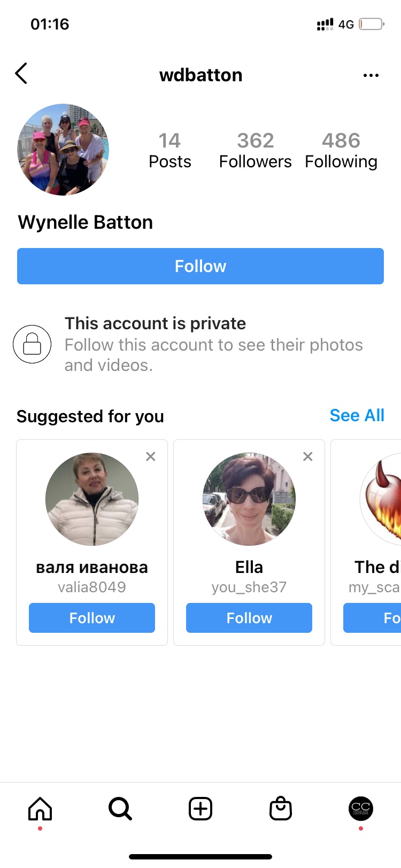Open the 362 Followers list

(x=256, y=150)
